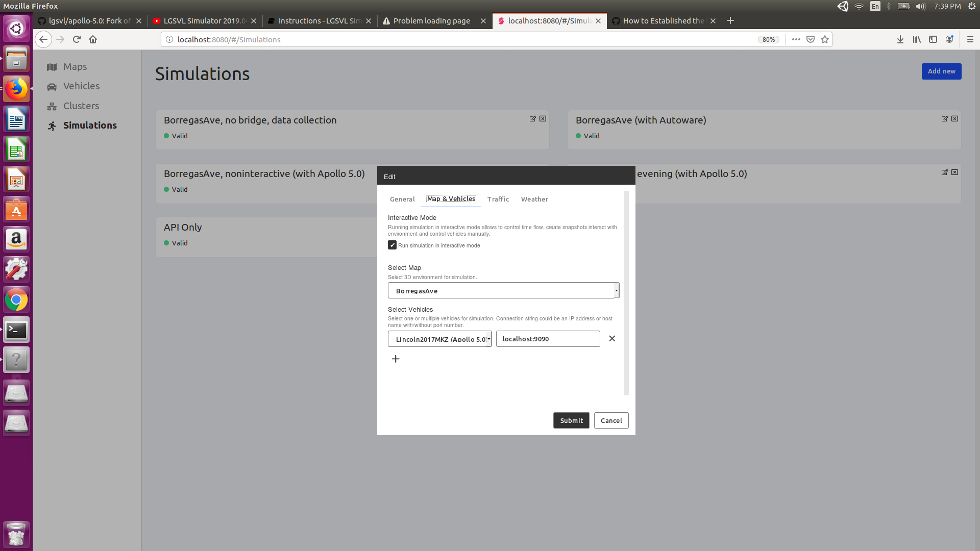This screenshot has height=551, width=980.
Task: Click the Simulations running-man icon
Action: pos(52,126)
